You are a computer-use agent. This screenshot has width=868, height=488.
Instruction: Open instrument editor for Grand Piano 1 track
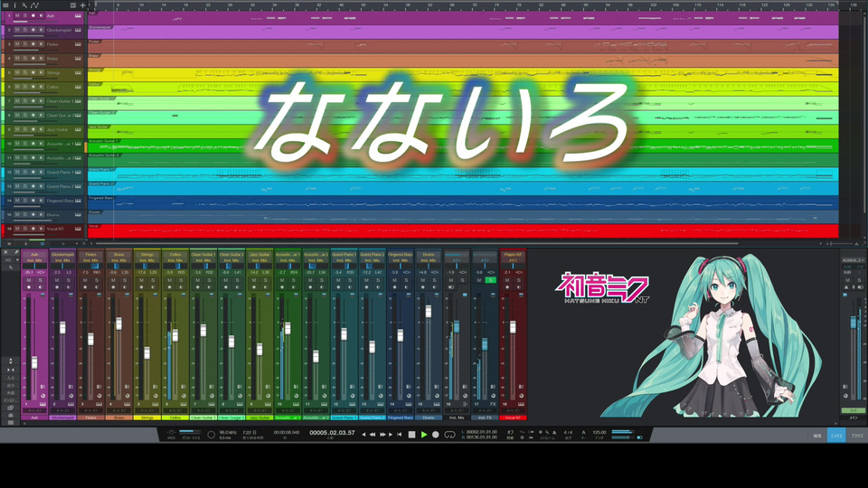[78, 172]
